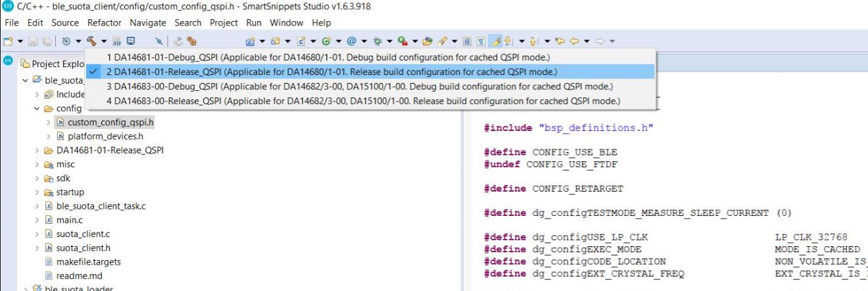Viewport: 868px width, 291px height.
Task: Select checked DA14681-01-Release_QSPI configuration
Action: (x=371, y=71)
